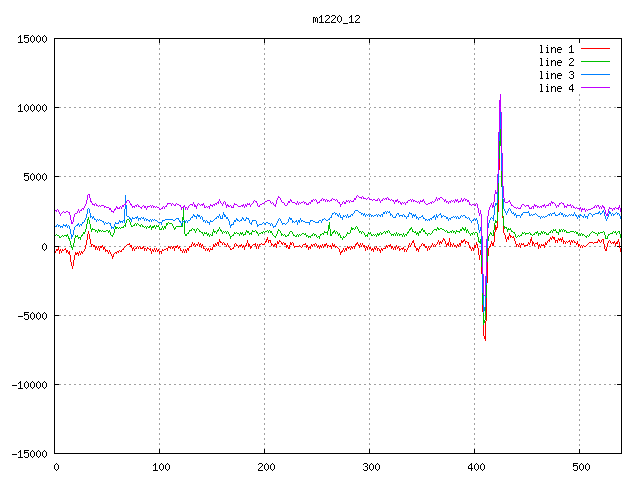Click the x-axis label 500

click(x=581, y=467)
